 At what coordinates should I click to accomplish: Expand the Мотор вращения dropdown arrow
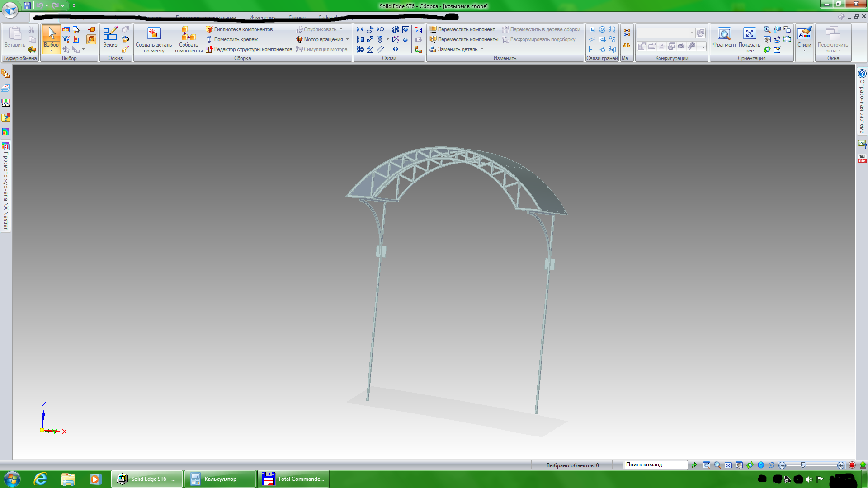347,39
